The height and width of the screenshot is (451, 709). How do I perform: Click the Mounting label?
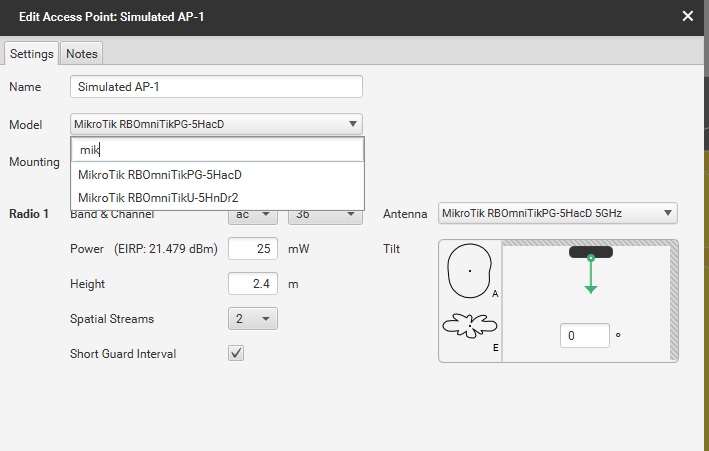[34, 162]
